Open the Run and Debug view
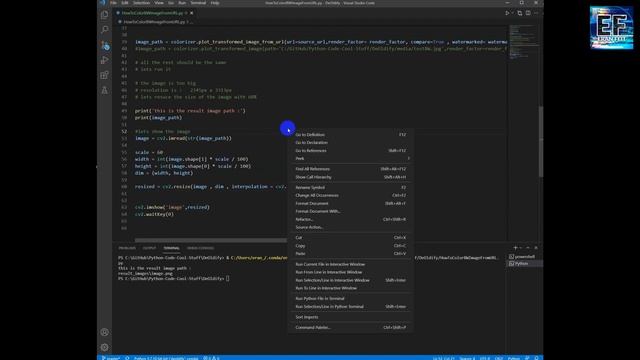 (x=104, y=60)
